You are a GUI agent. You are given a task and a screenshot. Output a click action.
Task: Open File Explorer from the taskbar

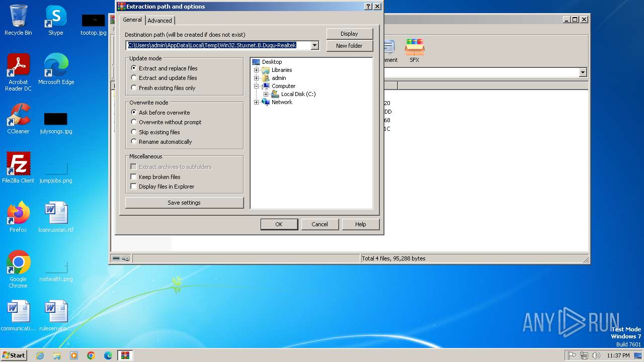57,355
